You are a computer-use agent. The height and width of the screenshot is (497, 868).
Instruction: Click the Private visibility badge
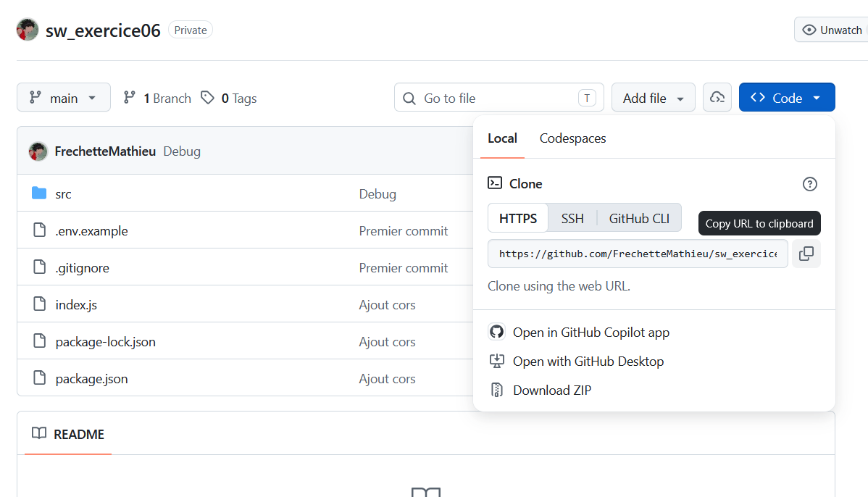click(191, 30)
